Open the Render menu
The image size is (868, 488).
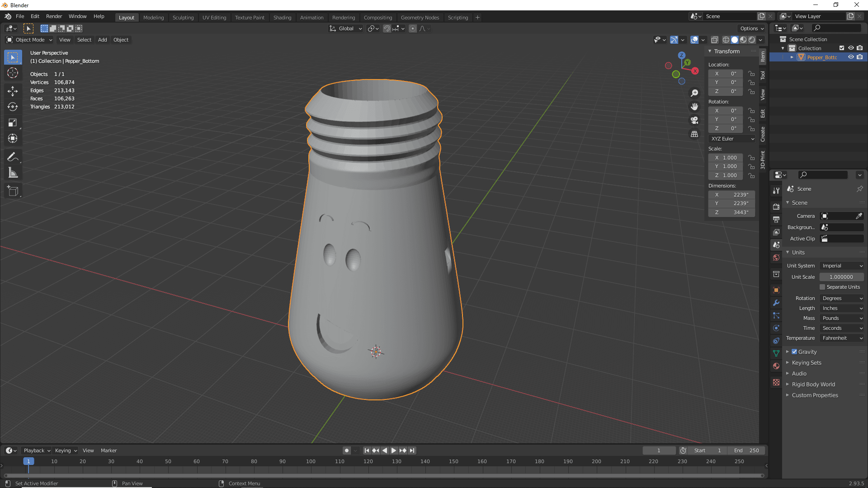[54, 16]
